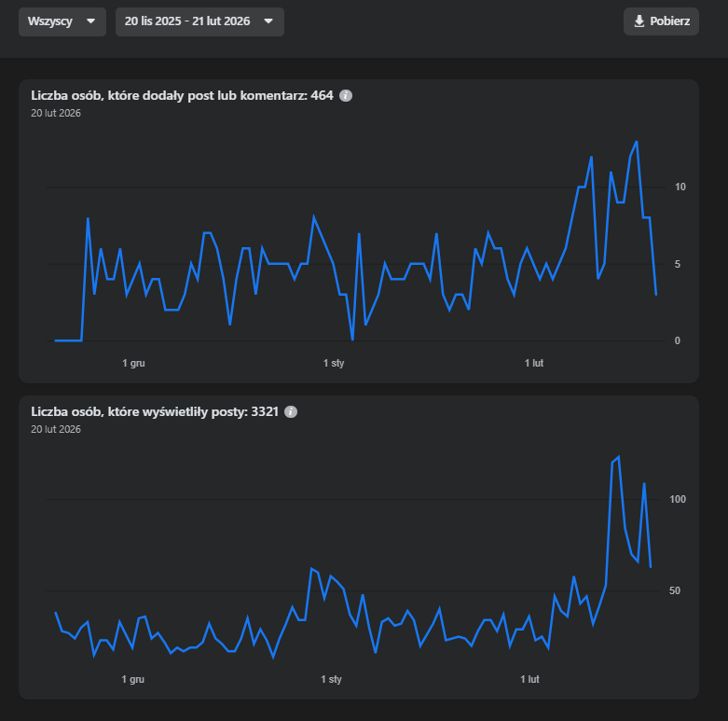Click the '1 gru' label on the top chart
Viewport: 728px width, 721px height.
click(x=133, y=364)
